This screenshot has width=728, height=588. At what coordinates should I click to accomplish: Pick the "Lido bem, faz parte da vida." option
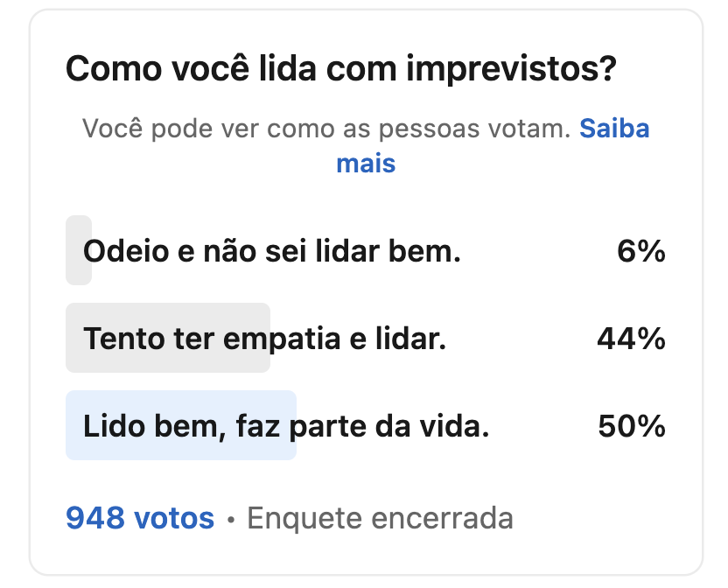[285, 426]
